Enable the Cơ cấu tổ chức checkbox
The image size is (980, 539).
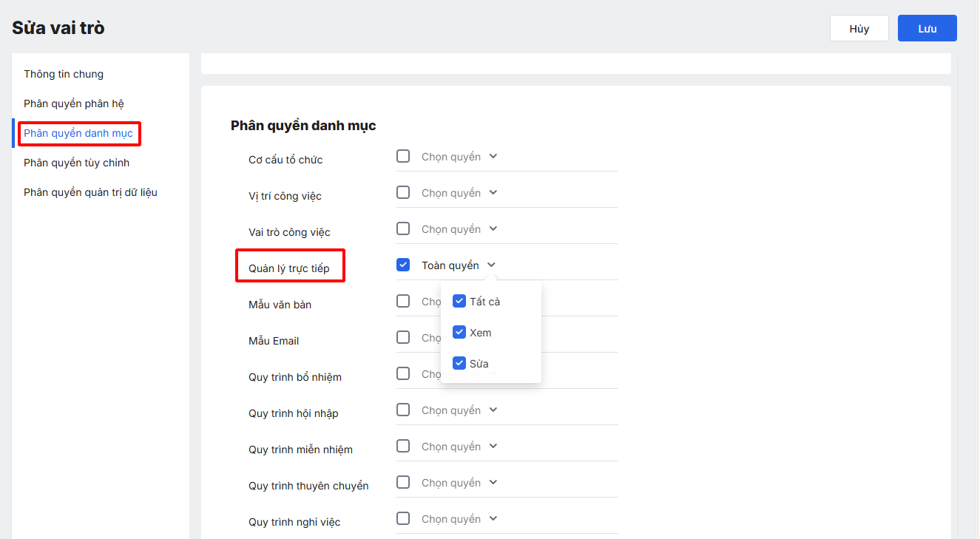[403, 156]
